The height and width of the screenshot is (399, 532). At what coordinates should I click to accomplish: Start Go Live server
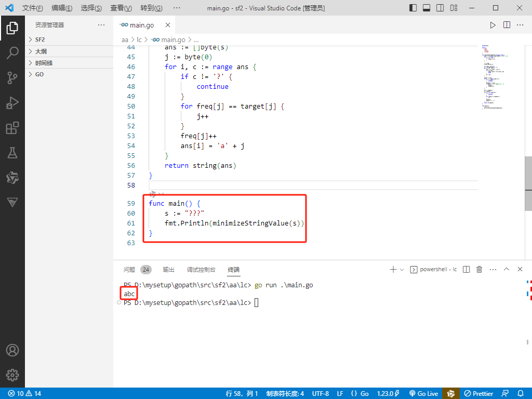pyautogui.click(x=424, y=394)
